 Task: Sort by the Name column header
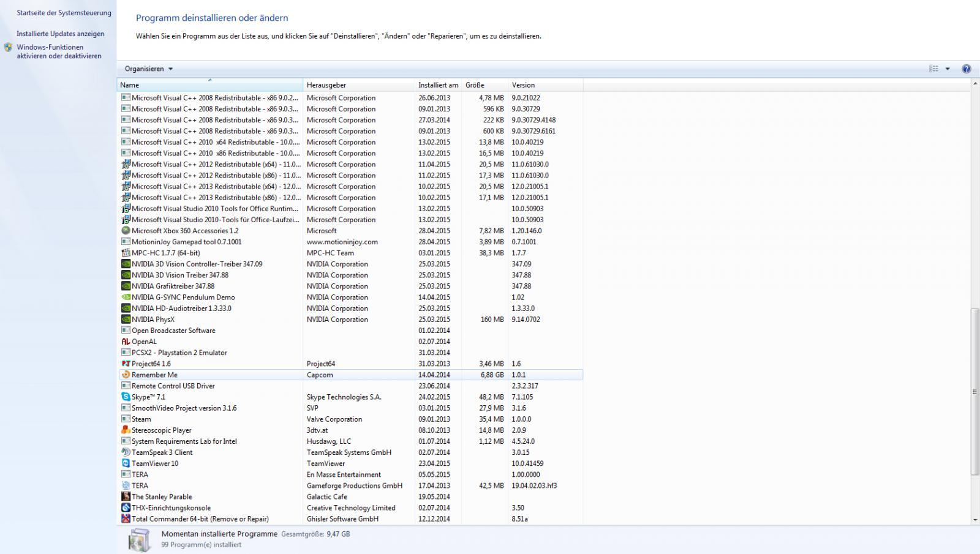[x=209, y=85]
